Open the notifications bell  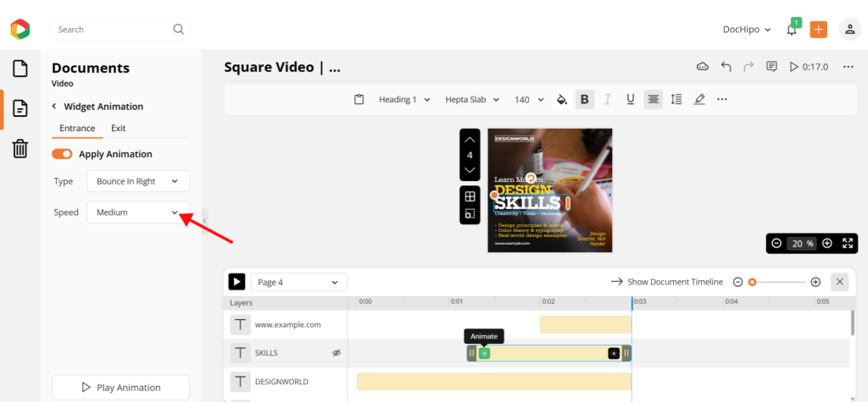793,30
